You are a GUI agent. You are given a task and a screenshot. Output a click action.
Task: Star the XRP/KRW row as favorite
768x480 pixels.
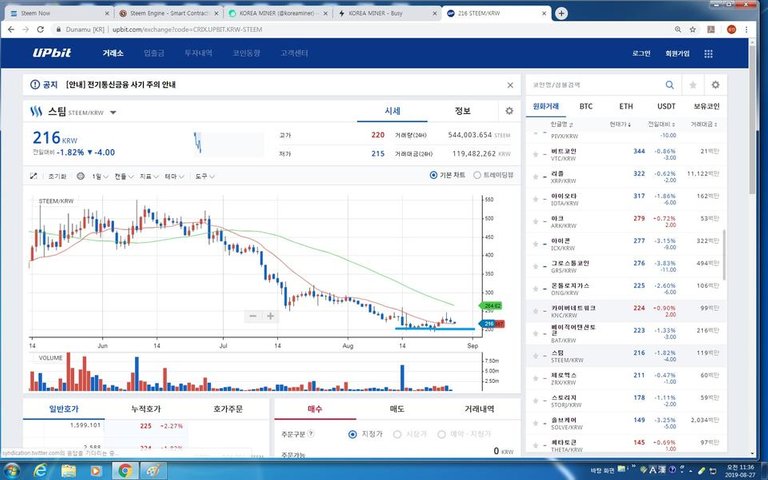tap(535, 177)
